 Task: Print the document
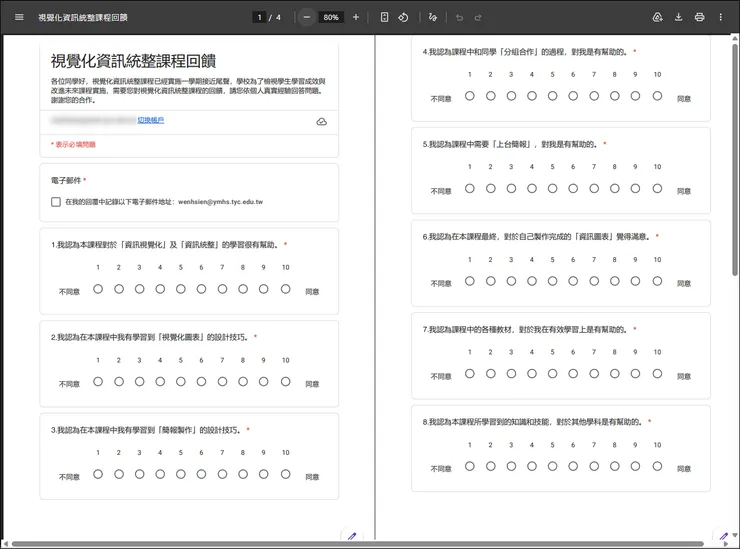[699, 17]
